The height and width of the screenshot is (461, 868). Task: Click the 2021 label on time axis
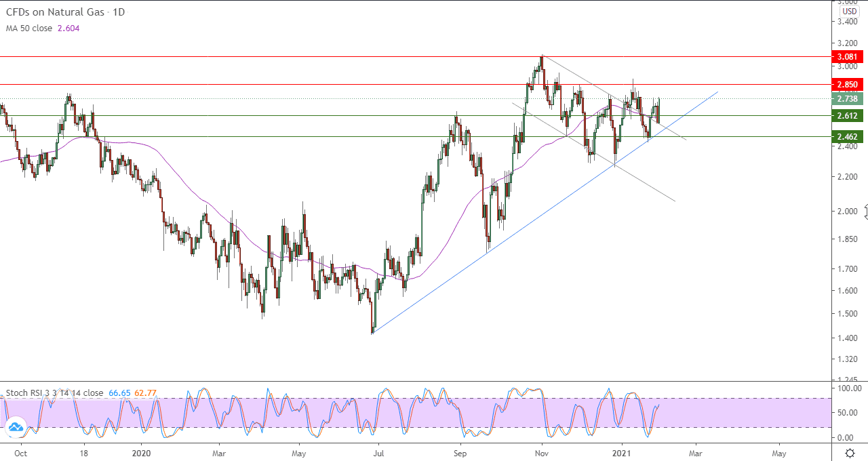pos(622,453)
